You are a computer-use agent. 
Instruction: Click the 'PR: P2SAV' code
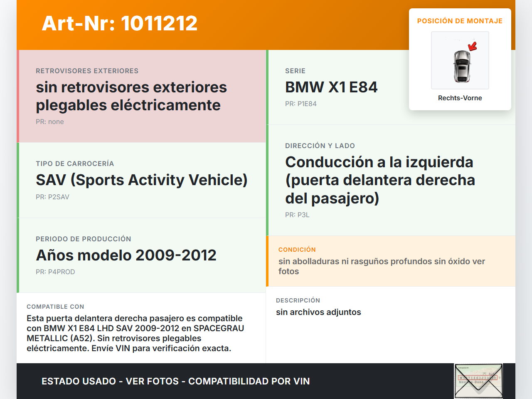pyautogui.click(x=52, y=197)
